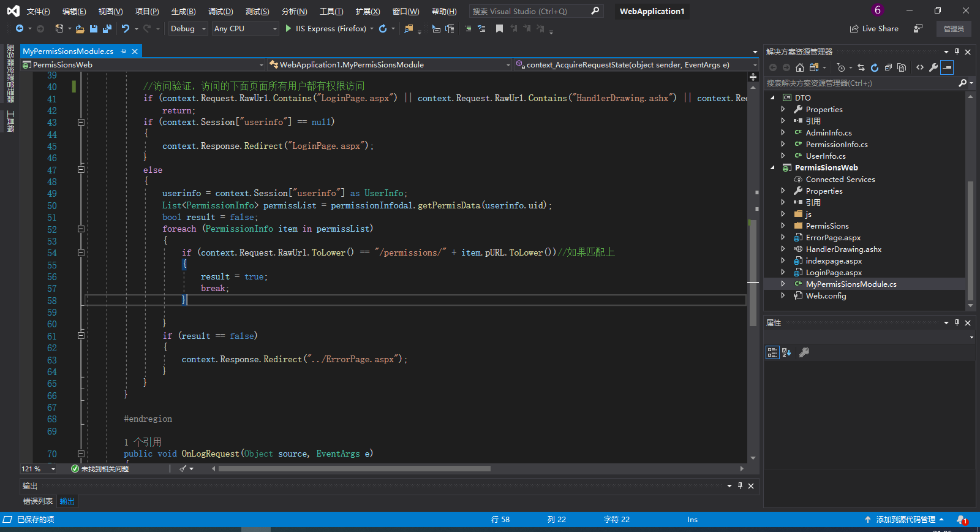Screen dimensions: 980x532
Task: Toggle auto-hide pin of the 输出 panel
Action: click(740, 486)
